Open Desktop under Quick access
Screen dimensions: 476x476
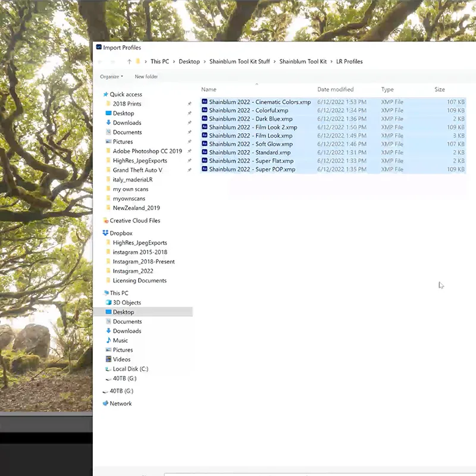(123, 113)
